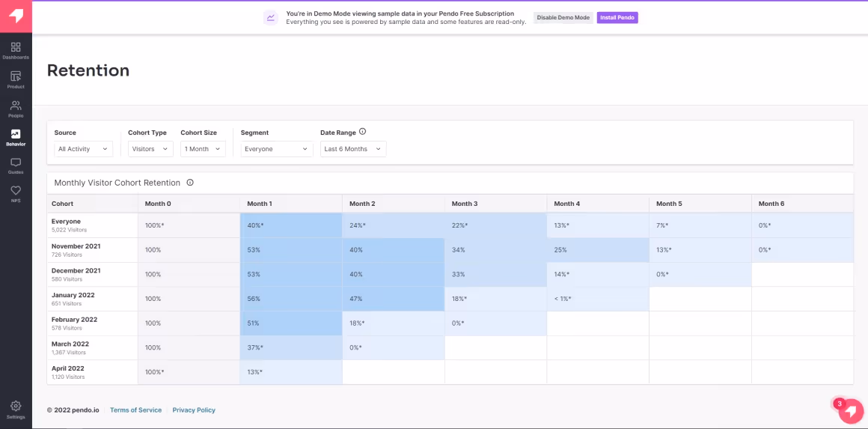The height and width of the screenshot is (429, 868).
Task: Open the Terms of Service link
Action: 135,410
